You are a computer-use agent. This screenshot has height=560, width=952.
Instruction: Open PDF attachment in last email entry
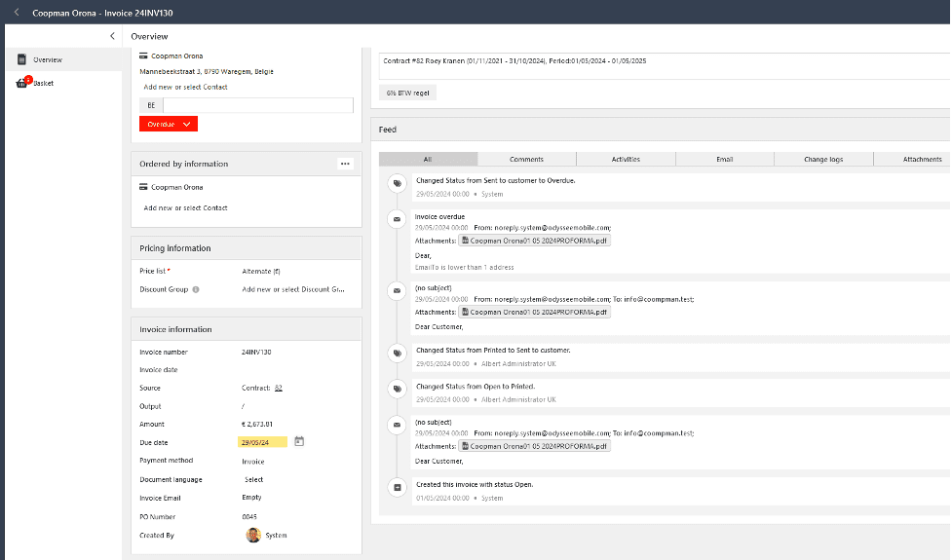pos(534,446)
